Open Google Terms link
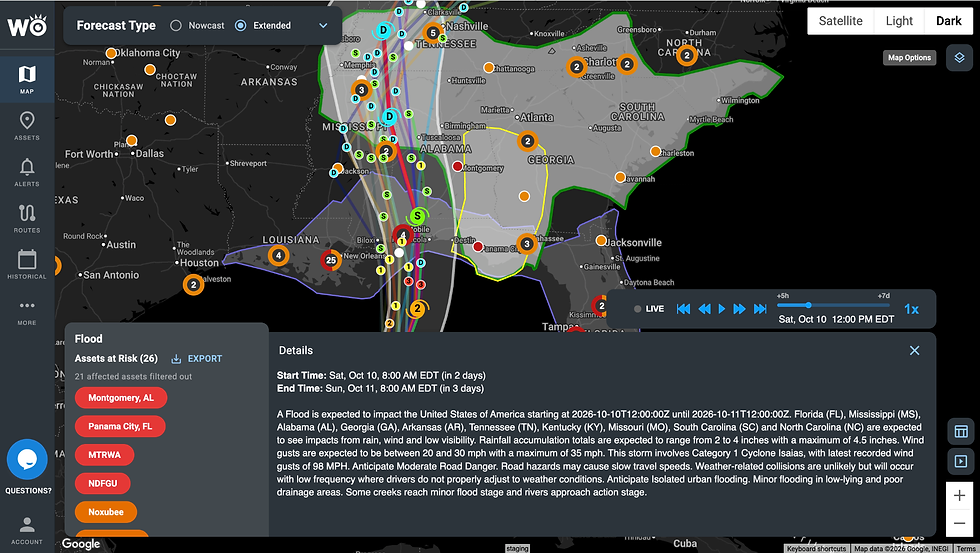980x553 pixels. coord(965,549)
